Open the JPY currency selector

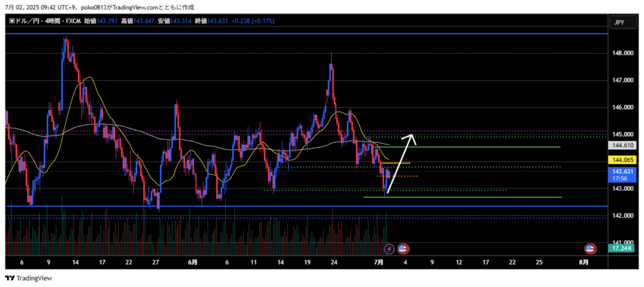tap(619, 22)
